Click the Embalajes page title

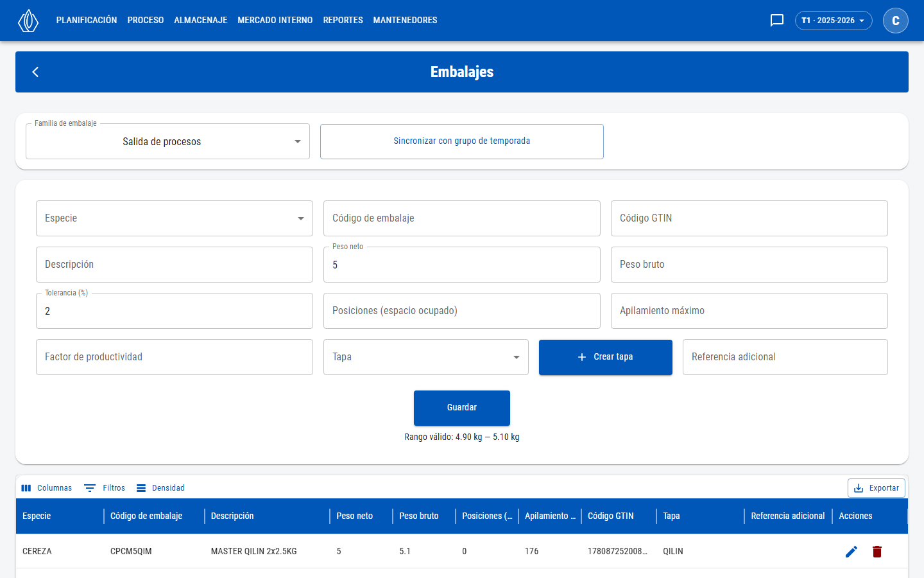point(462,72)
